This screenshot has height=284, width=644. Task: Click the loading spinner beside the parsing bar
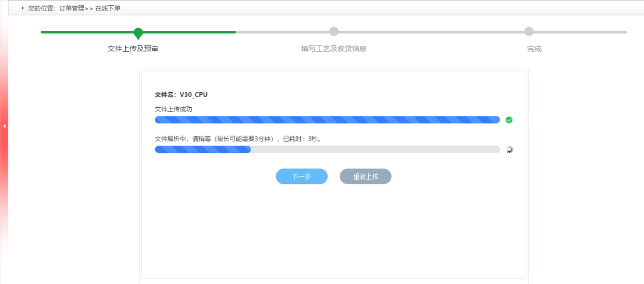[509, 150]
